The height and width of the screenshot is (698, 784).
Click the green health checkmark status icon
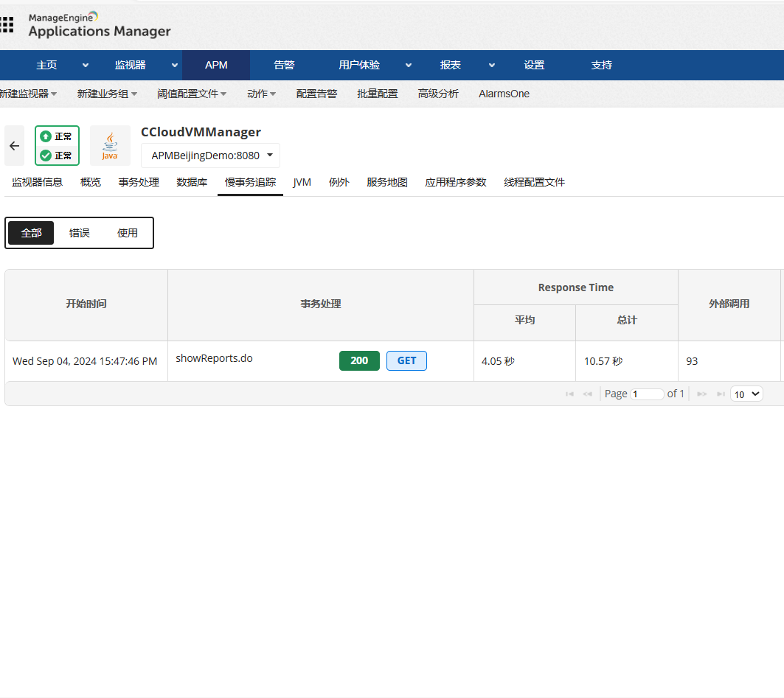[46, 156]
